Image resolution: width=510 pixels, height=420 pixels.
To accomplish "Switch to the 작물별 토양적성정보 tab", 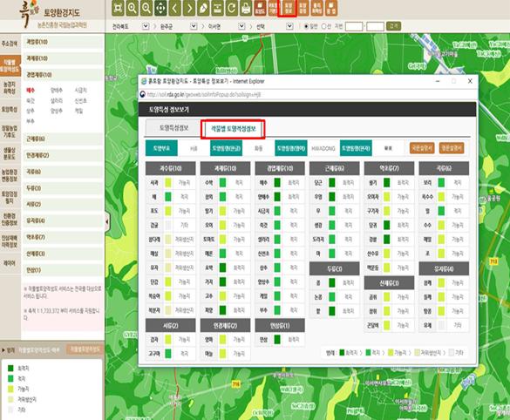I will point(233,128).
